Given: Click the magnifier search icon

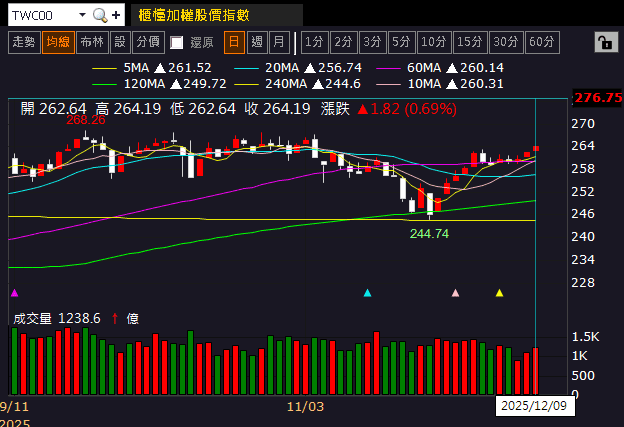Looking at the screenshot, I should point(100,16).
